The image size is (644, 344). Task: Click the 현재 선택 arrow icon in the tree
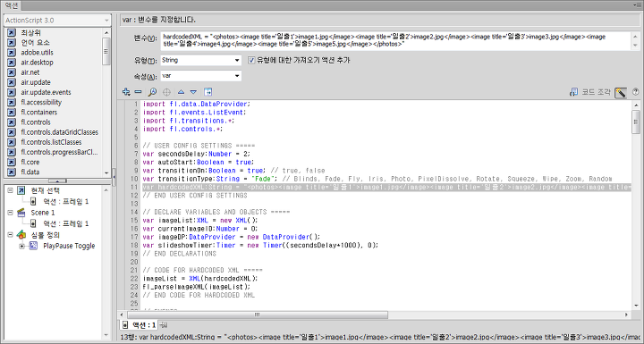pos(21,190)
